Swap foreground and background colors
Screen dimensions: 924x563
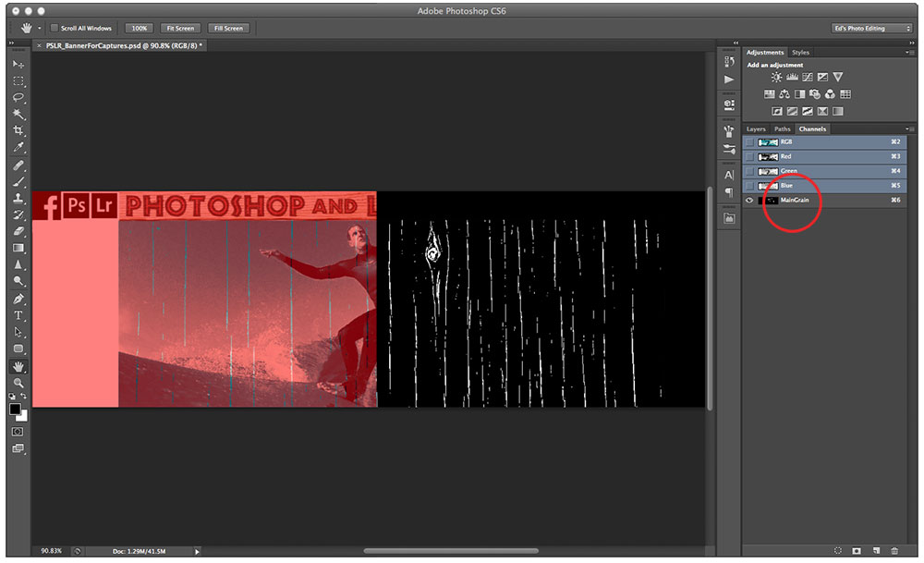pyautogui.click(x=24, y=397)
